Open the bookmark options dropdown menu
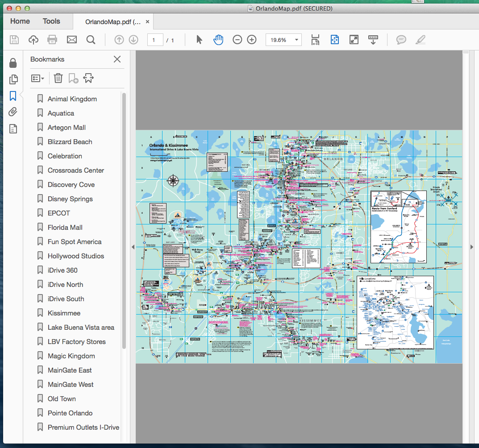The height and width of the screenshot is (448, 479). point(37,79)
